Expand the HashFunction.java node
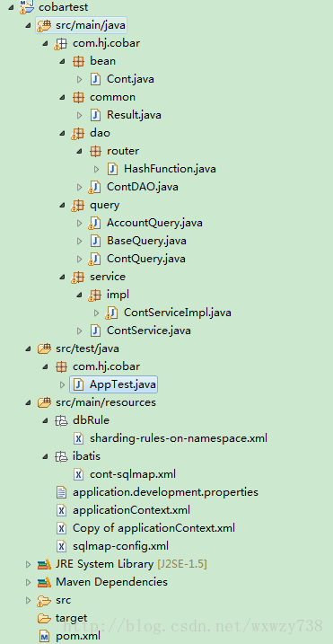The width and height of the screenshot is (333, 644). [97, 169]
